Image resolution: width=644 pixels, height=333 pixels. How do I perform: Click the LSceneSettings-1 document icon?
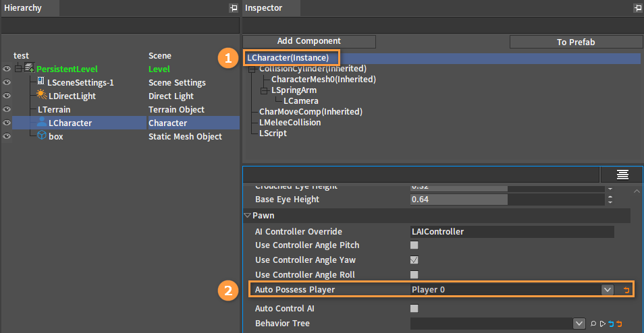pyautogui.click(x=41, y=81)
